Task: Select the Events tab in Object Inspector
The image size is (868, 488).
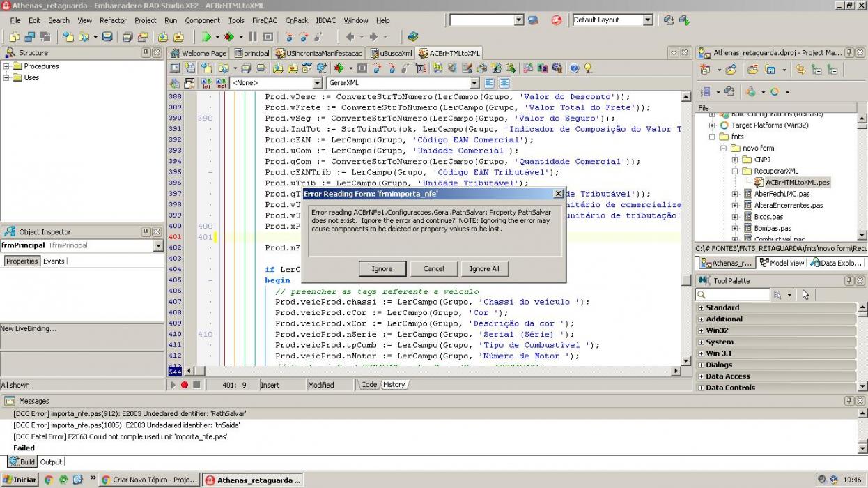Action: [x=54, y=261]
